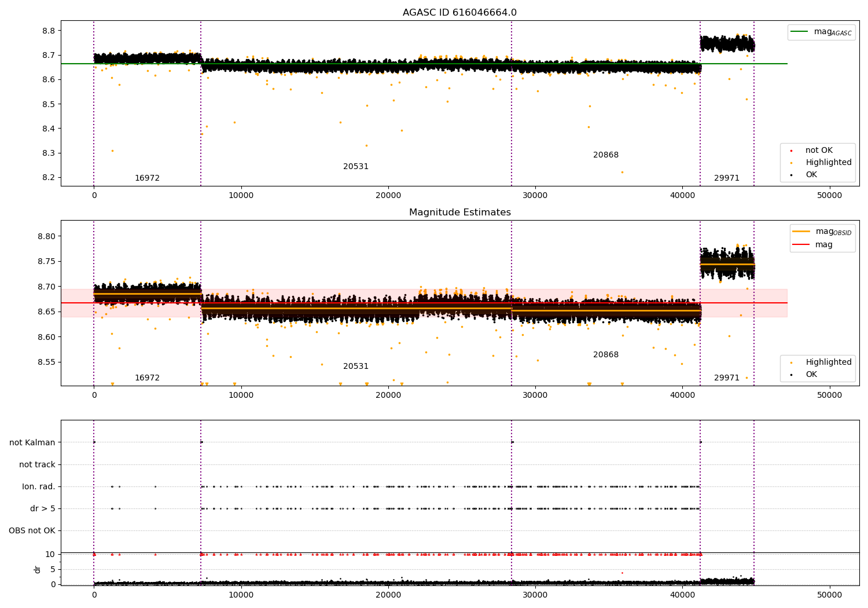Click obsid label 20868 in top plot

606,155
